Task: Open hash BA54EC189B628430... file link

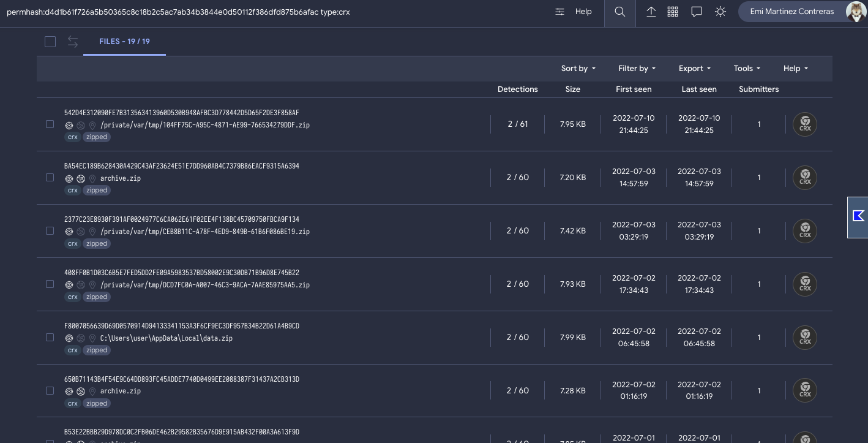Action: point(182,166)
